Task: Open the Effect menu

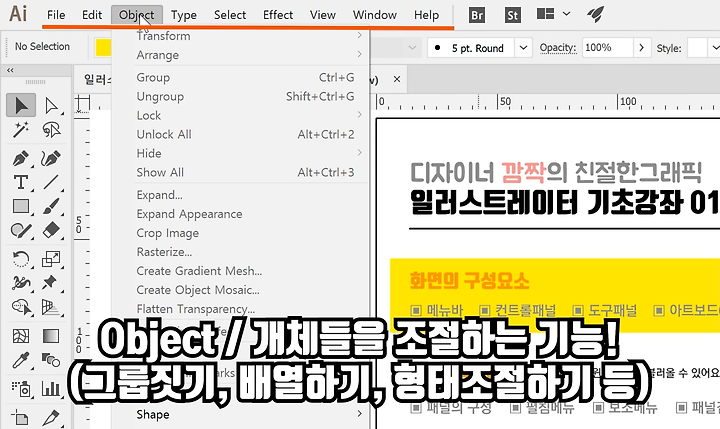Action: click(278, 15)
